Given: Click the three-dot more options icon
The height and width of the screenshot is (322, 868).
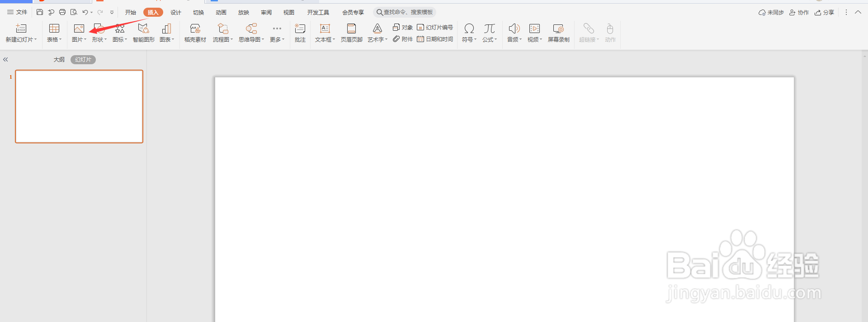Looking at the screenshot, I should [x=846, y=12].
